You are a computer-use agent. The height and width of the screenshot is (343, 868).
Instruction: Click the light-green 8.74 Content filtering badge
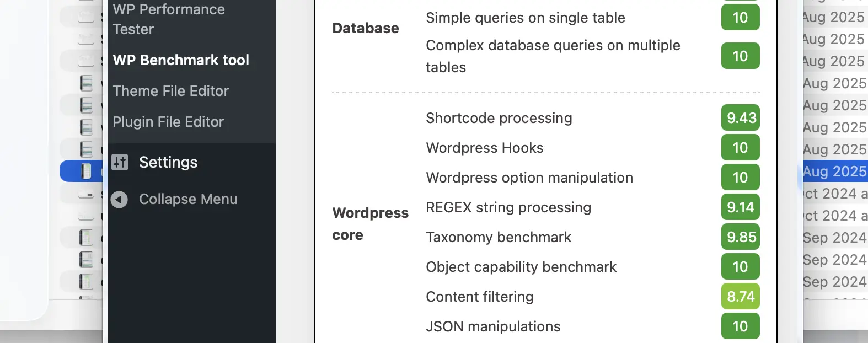click(x=740, y=297)
